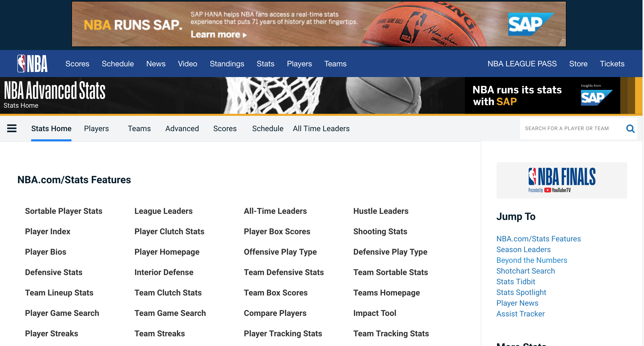Open Team Box Scores

pos(276,293)
